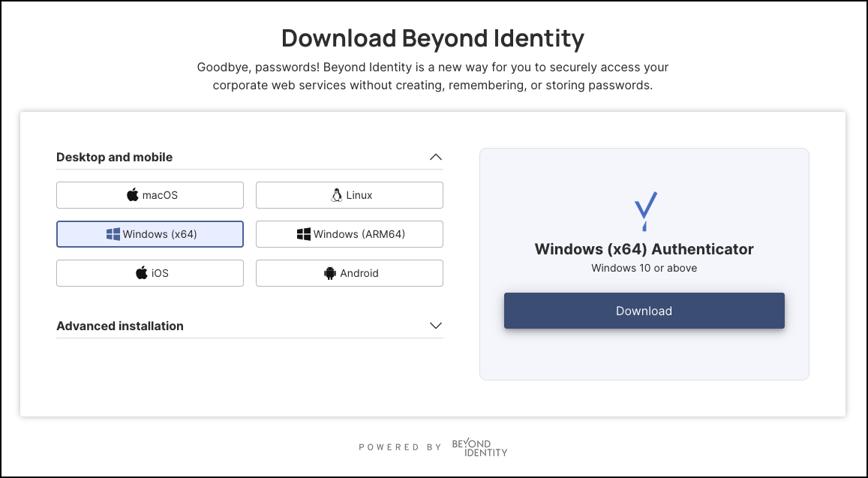The image size is (868, 478).
Task: Select the Windows (ARM64) platform option
Action: pos(350,234)
